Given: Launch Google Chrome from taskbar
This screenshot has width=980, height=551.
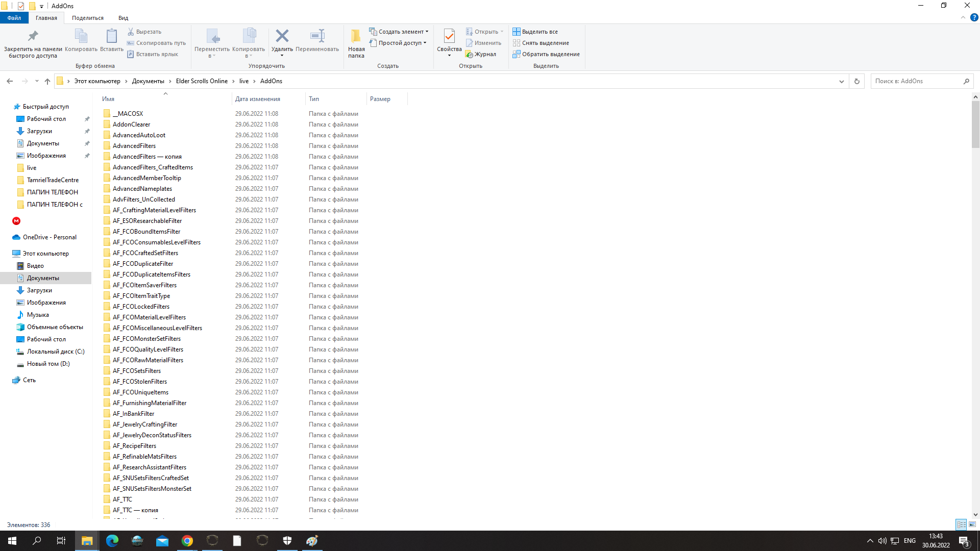Looking at the screenshot, I should click(x=187, y=541).
